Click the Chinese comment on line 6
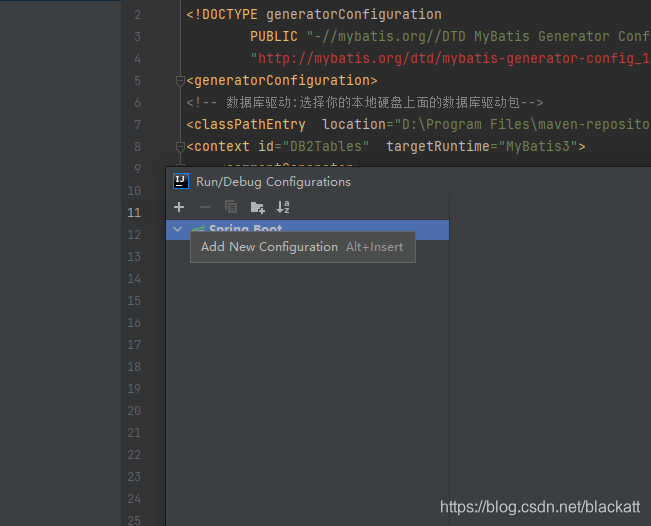The width and height of the screenshot is (651, 526). coord(365,103)
